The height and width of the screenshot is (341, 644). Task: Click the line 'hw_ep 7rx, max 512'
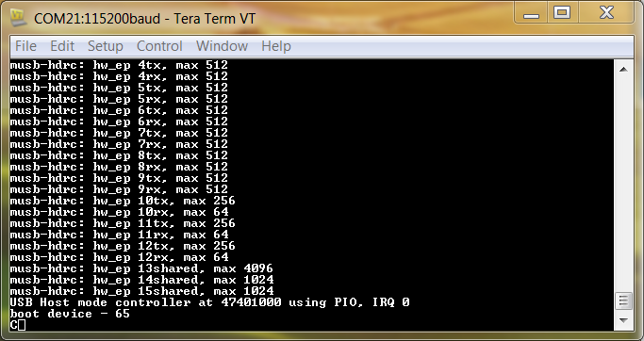[119, 143]
